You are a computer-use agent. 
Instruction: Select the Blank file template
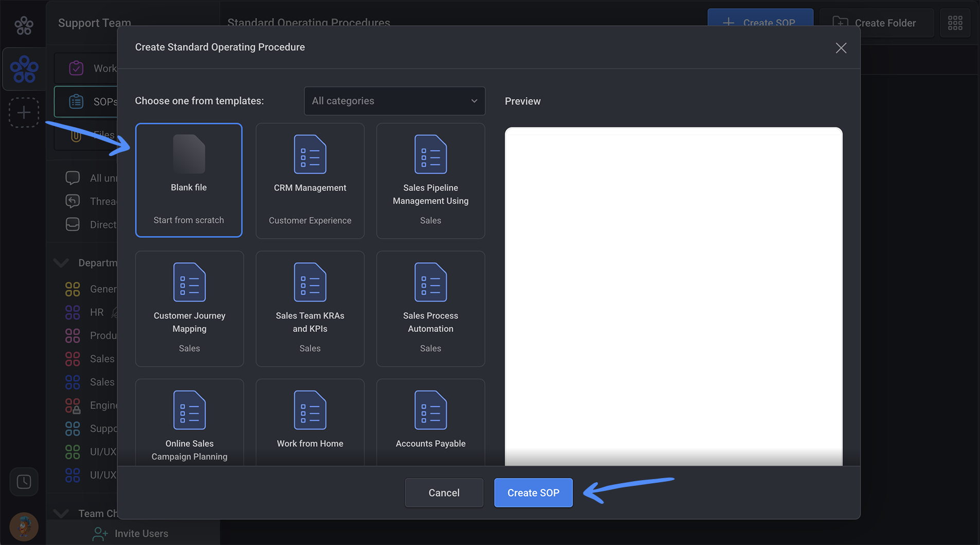189,180
